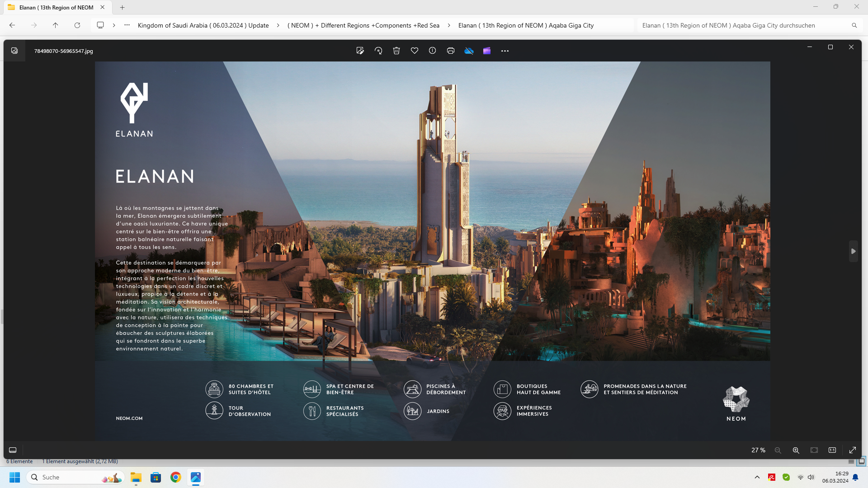Show hidden system tray icons
The image size is (868, 488).
[757, 477]
